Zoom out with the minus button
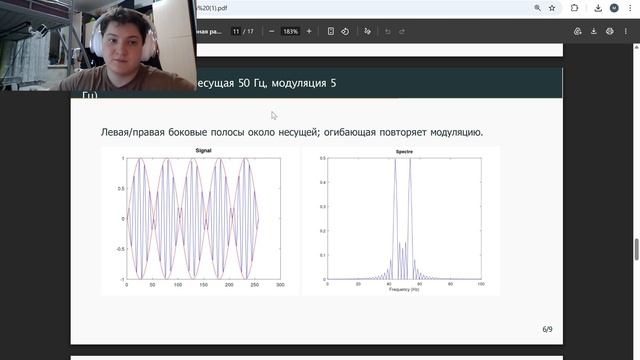Image resolution: width=640 pixels, height=360 pixels. click(x=271, y=31)
